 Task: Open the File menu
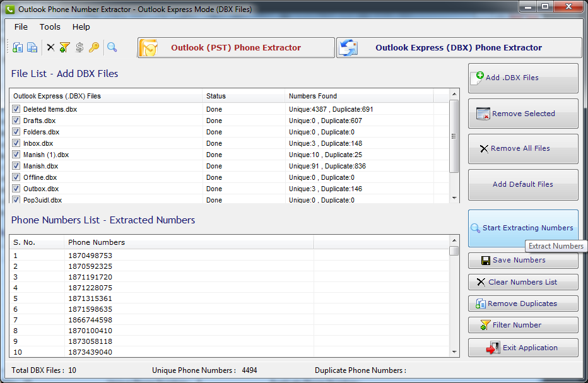click(x=21, y=27)
